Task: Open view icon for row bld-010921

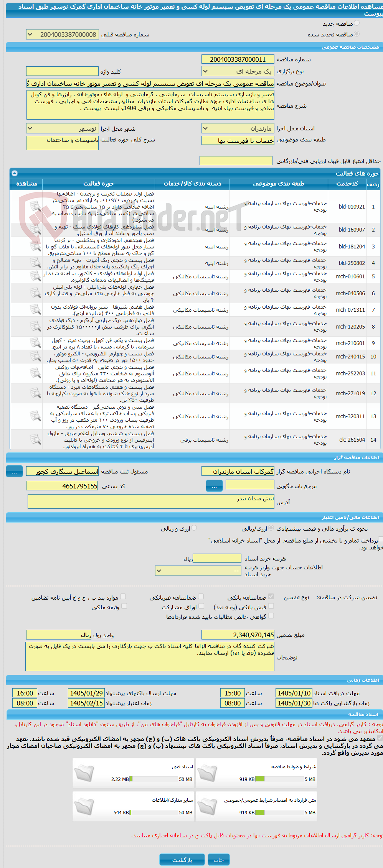Action: 35,206
